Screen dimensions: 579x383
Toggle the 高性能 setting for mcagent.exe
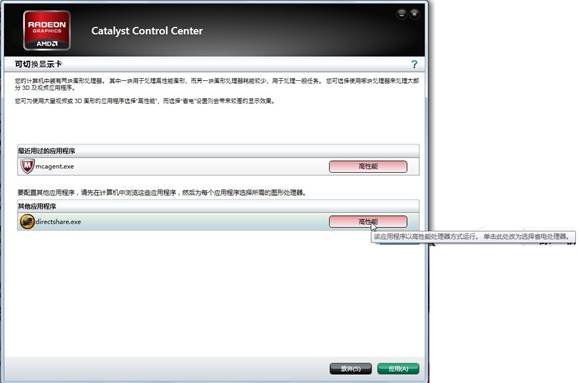coord(368,166)
